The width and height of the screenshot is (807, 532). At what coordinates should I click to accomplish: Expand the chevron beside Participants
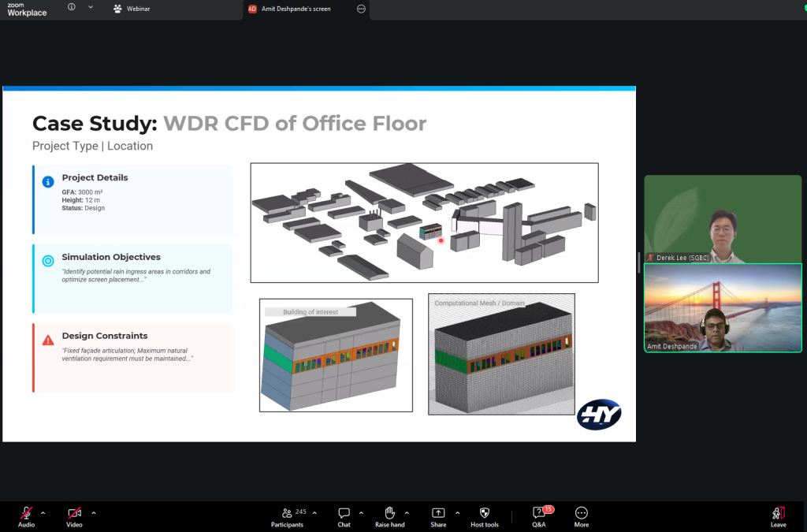(314, 513)
